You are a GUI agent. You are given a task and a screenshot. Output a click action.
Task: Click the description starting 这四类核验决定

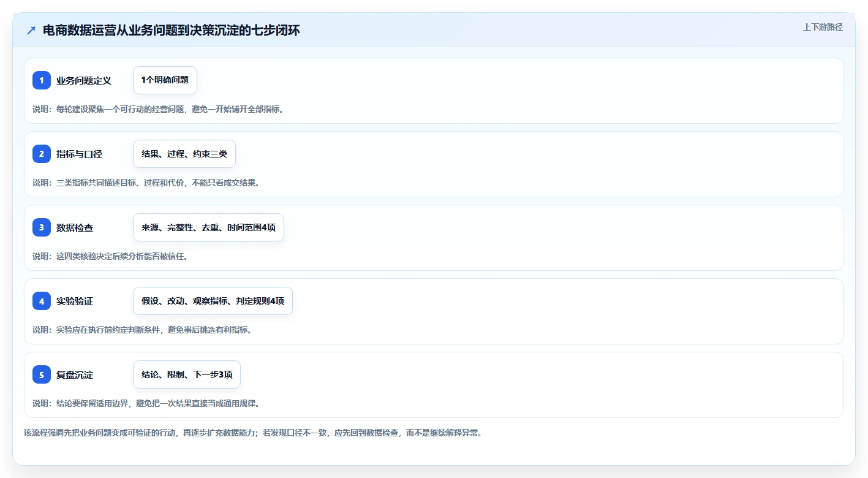tap(110, 256)
